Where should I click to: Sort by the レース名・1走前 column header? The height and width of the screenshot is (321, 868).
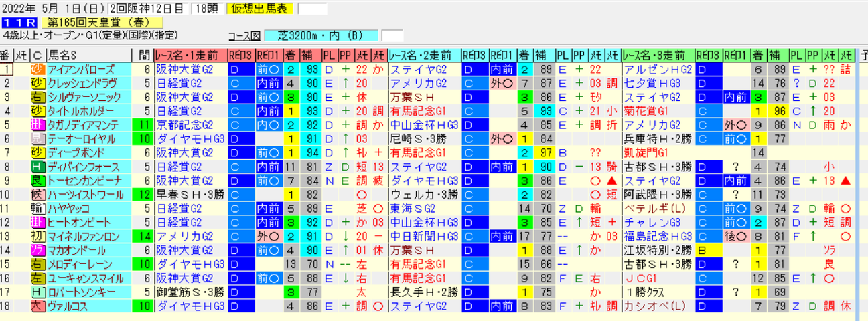pyautogui.click(x=190, y=56)
